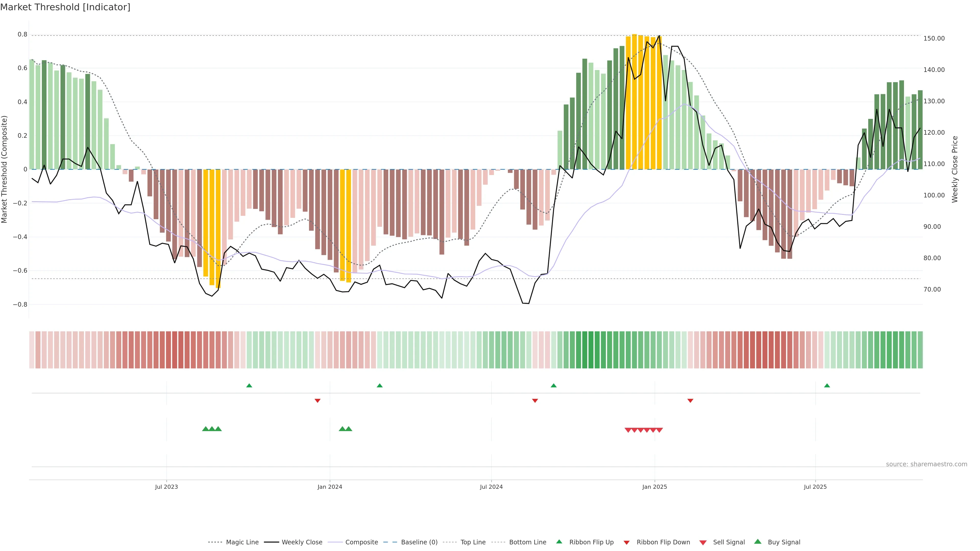Click the Buy Signal legend marker icon

(x=758, y=542)
